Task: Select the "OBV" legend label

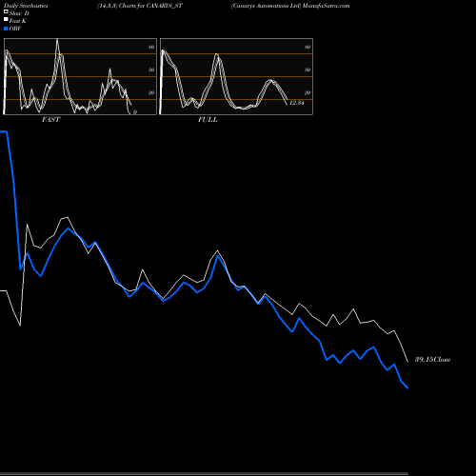Action: [x=15, y=29]
